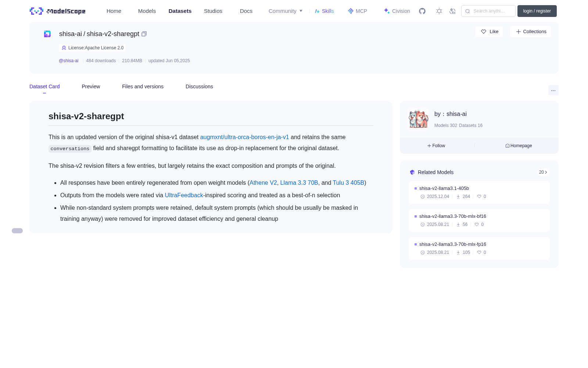The image size is (588, 368).
Task: Click the Skills sparkle icon
Action: [x=317, y=11]
